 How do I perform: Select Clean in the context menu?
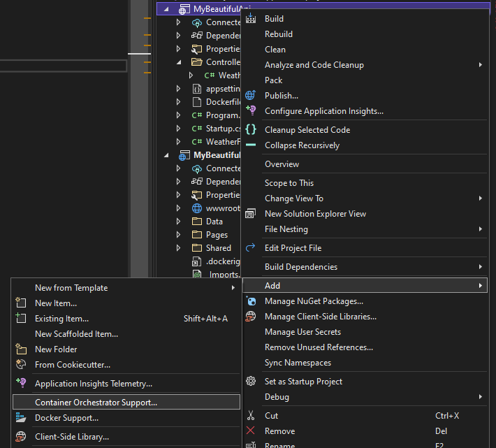point(365,50)
